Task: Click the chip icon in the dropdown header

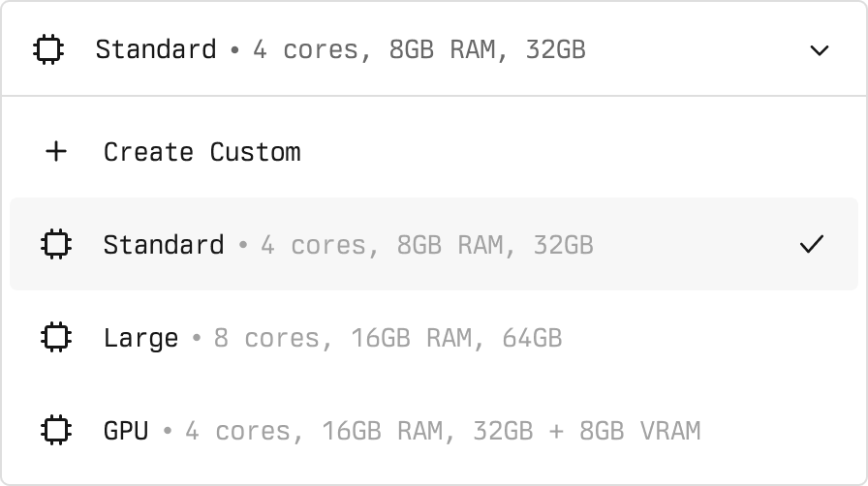Action: (x=47, y=49)
